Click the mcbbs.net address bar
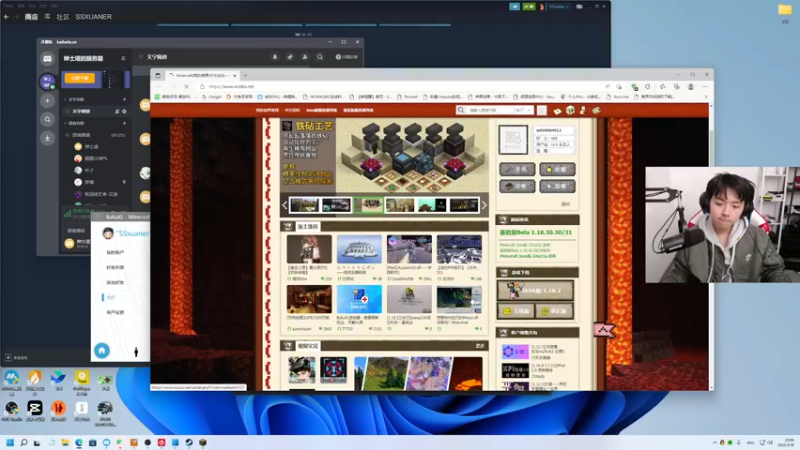This screenshot has height=450, width=800. 398,87
